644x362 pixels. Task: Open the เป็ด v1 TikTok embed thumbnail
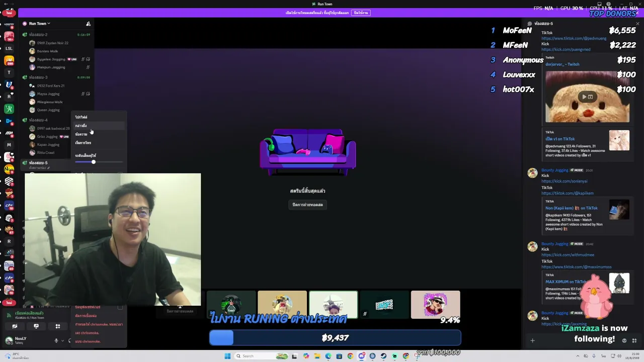[619, 141]
